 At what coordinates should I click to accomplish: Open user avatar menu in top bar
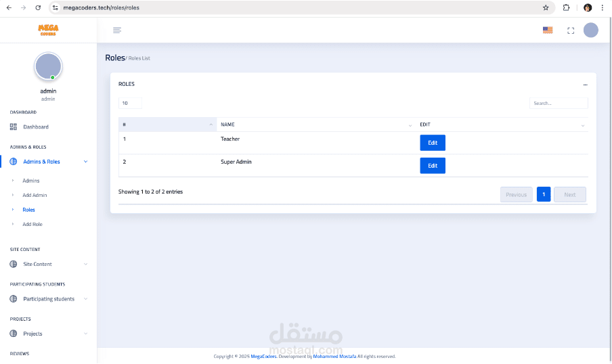pos(591,30)
